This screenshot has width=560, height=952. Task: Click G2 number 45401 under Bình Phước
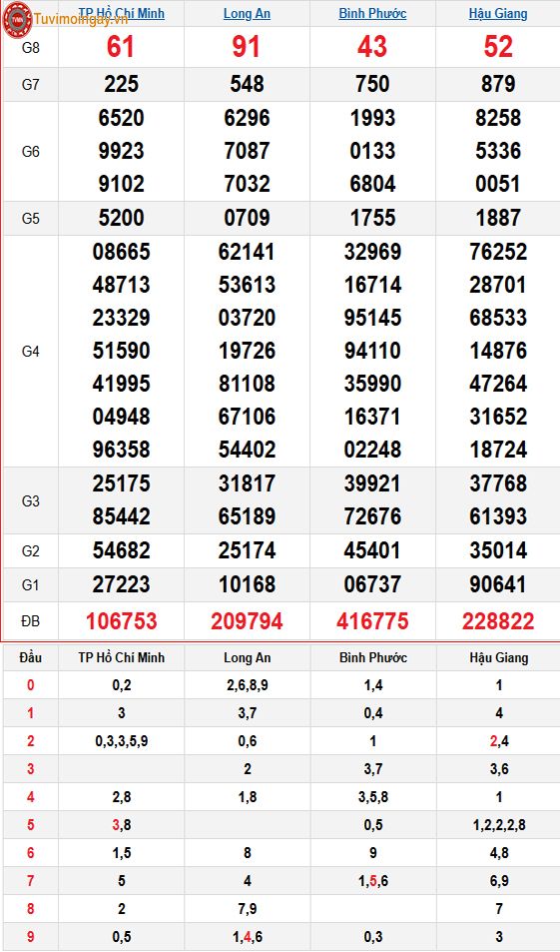pos(372,550)
